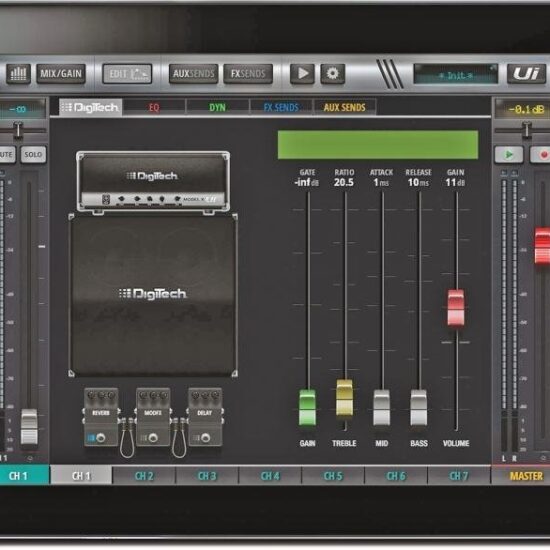Click the red VOLUME fader knob

click(x=456, y=308)
